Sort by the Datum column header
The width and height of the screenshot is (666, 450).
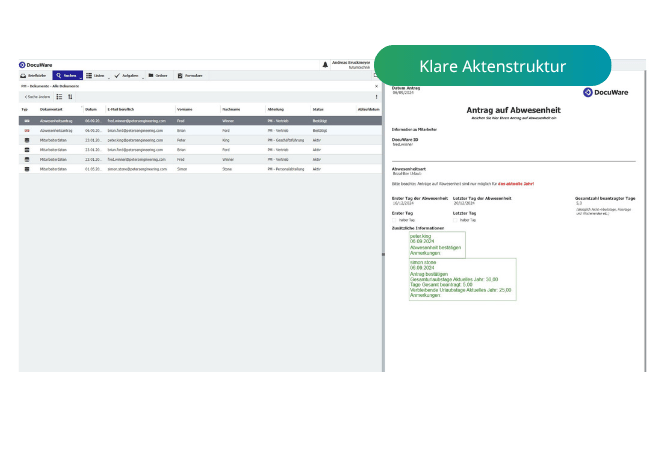(91, 110)
